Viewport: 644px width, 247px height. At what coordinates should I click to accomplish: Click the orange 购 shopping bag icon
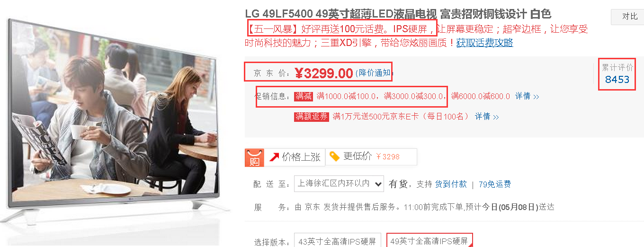254,158
